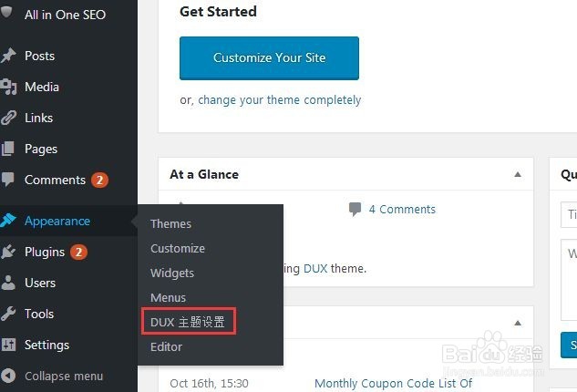Follow the change your theme completely link

click(x=279, y=100)
